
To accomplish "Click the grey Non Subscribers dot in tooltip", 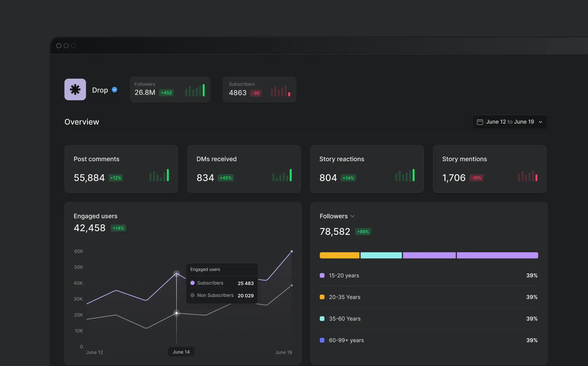I will pos(193,295).
